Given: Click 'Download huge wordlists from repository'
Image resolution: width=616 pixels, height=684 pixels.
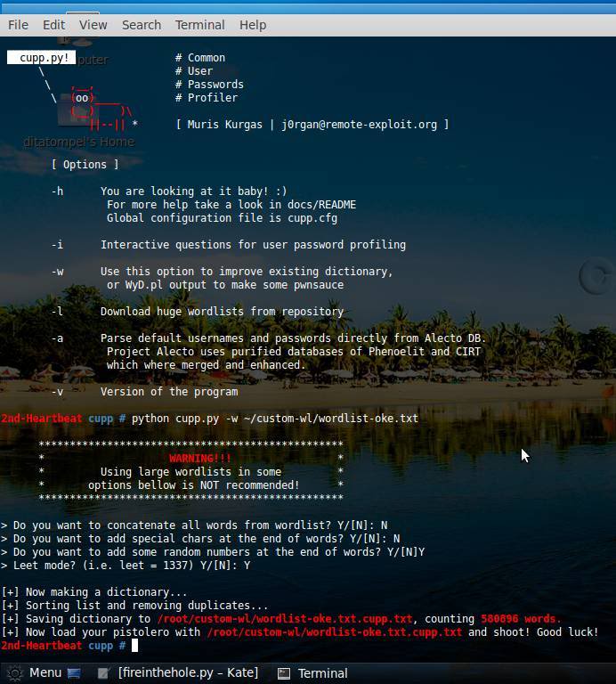Looking at the screenshot, I should click(222, 312).
